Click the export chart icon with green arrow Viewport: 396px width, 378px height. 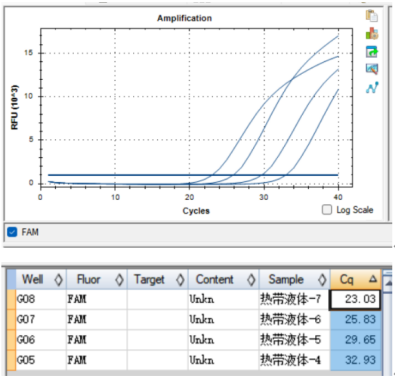tap(372, 52)
